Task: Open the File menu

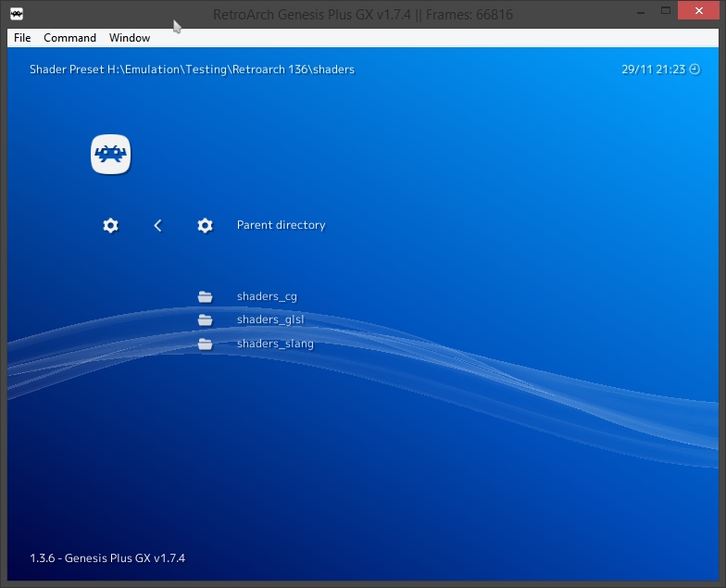Action: pos(22,37)
